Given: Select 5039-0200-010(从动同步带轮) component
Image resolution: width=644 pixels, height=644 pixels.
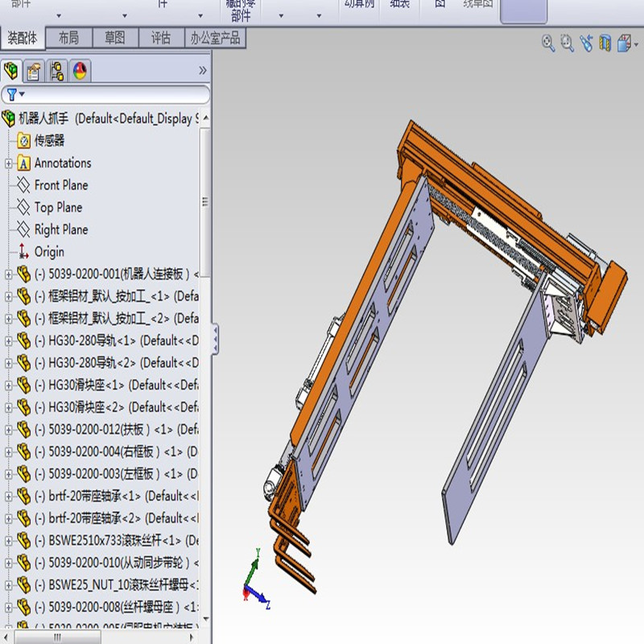Looking at the screenshot, I should click(x=117, y=562).
